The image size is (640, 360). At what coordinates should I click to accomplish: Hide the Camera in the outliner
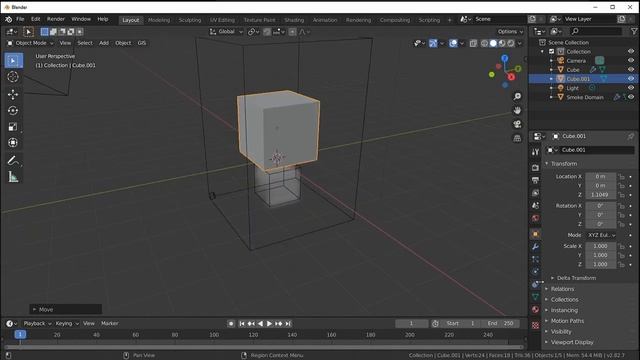631,60
